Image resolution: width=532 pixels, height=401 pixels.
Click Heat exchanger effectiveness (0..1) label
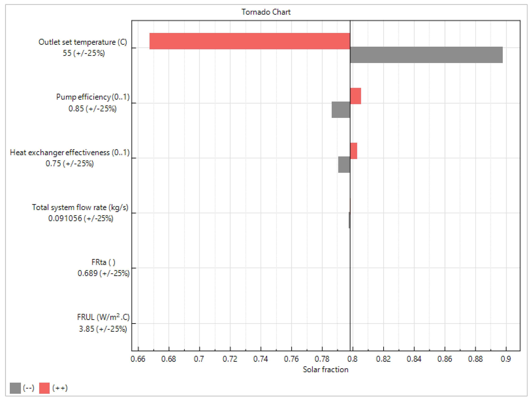(x=70, y=152)
